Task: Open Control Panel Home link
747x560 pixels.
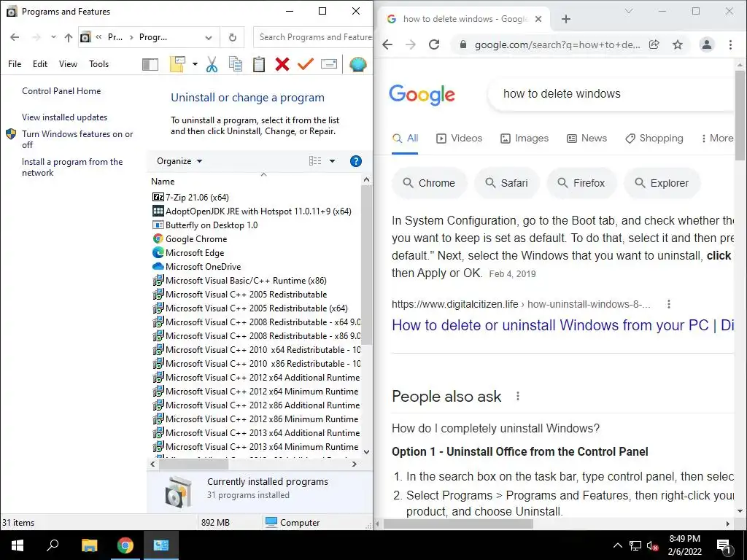Action: tap(61, 91)
